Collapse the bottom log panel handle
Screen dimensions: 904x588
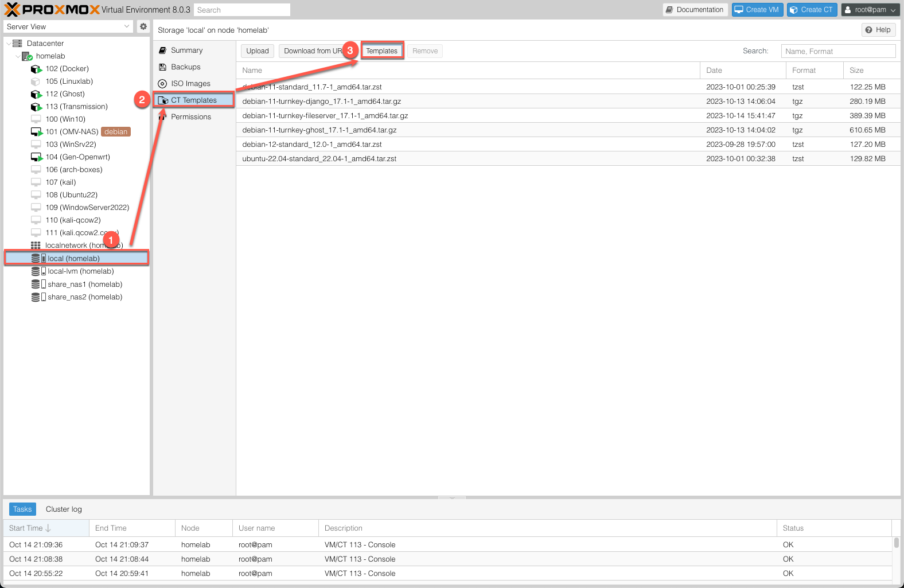coord(452,497)
